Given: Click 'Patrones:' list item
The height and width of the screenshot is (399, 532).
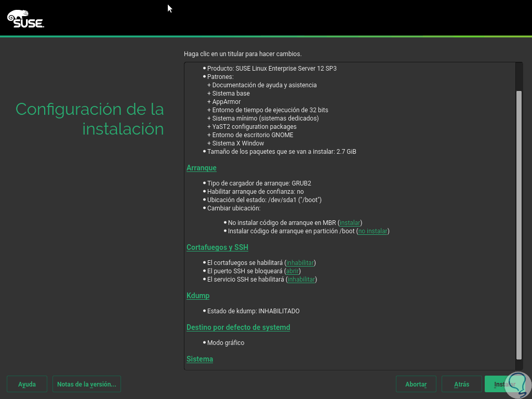Looking at the screenshot, I should click(x=220, y=77).
